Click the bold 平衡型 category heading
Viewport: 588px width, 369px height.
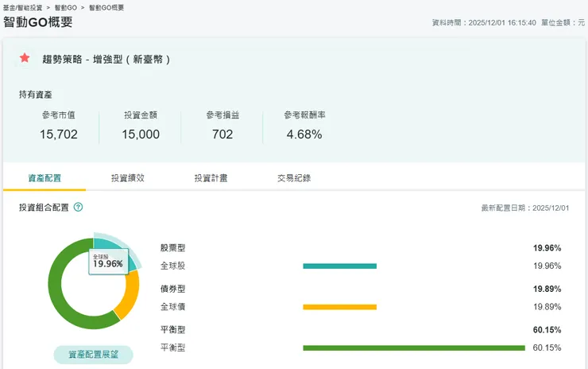[x=173, y=329]
